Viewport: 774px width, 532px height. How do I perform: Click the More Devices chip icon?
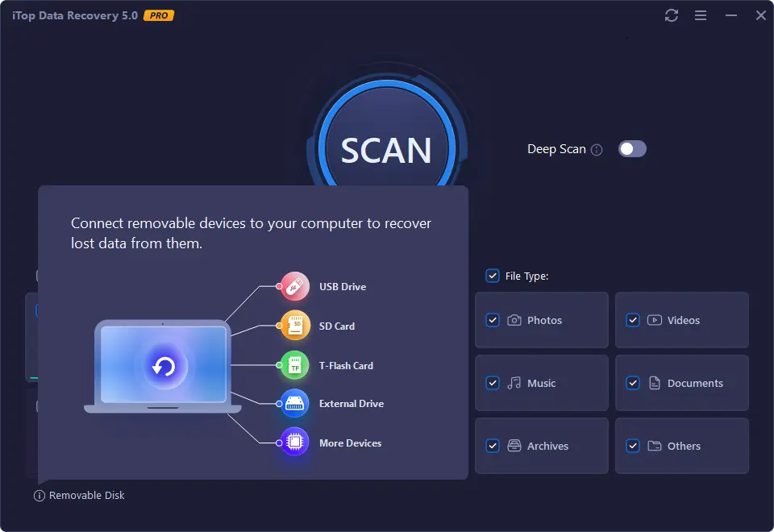point(295,443)
